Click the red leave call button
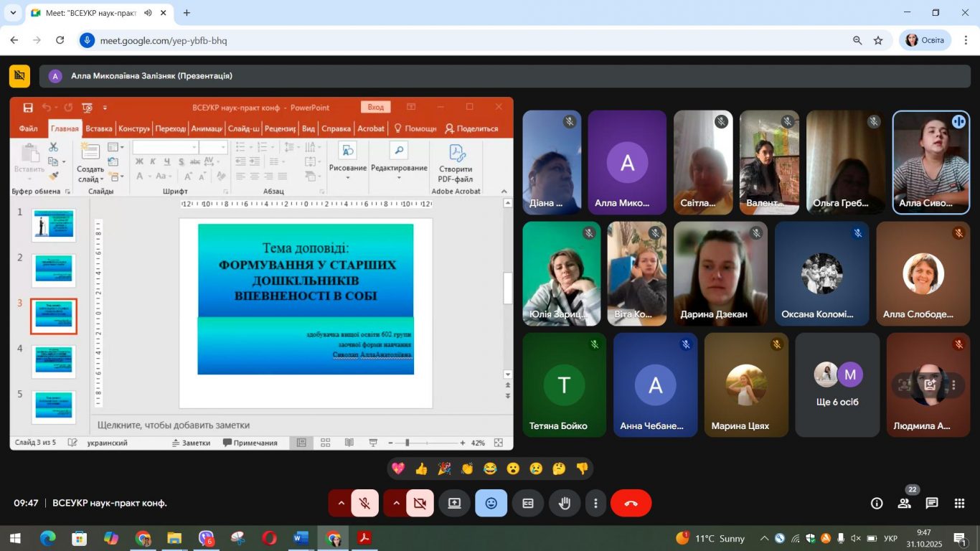The height and width of the screenshot is (551, 980). [631, 503]
